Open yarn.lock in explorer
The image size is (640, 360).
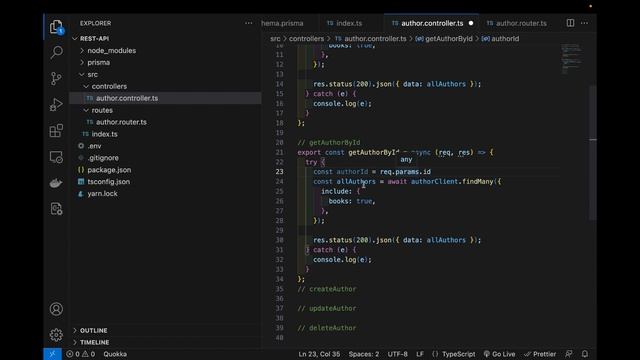click(165, 193)
